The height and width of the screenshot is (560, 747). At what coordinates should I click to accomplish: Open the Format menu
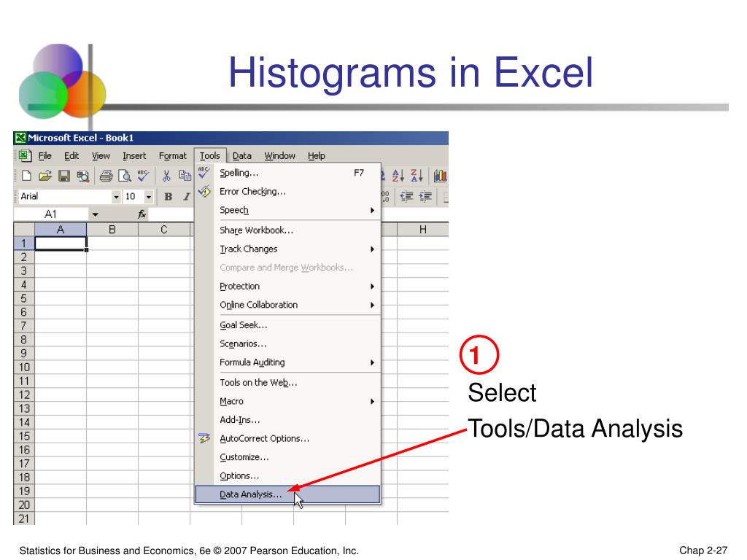(172, 156)
